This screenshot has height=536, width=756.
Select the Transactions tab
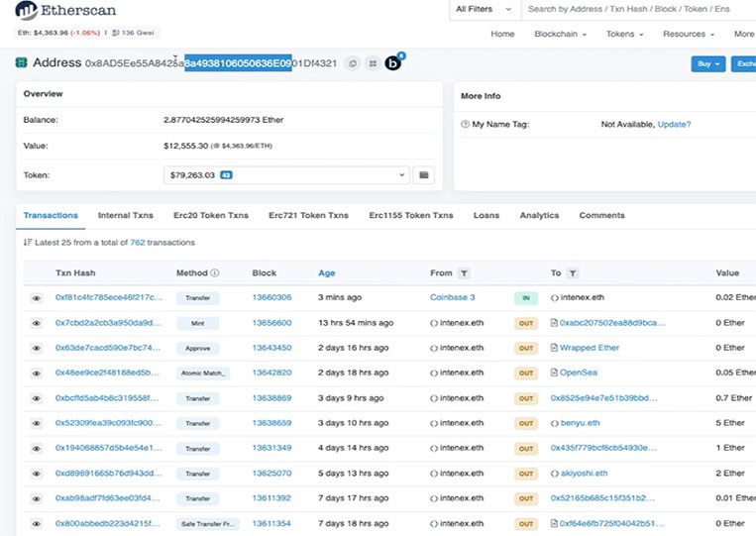(x=51, y=215)
